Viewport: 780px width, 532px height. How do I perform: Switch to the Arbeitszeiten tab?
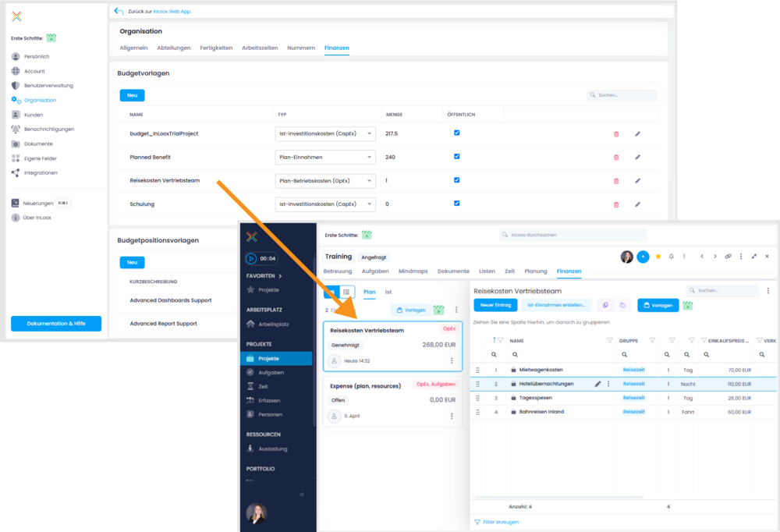point(260,48)
